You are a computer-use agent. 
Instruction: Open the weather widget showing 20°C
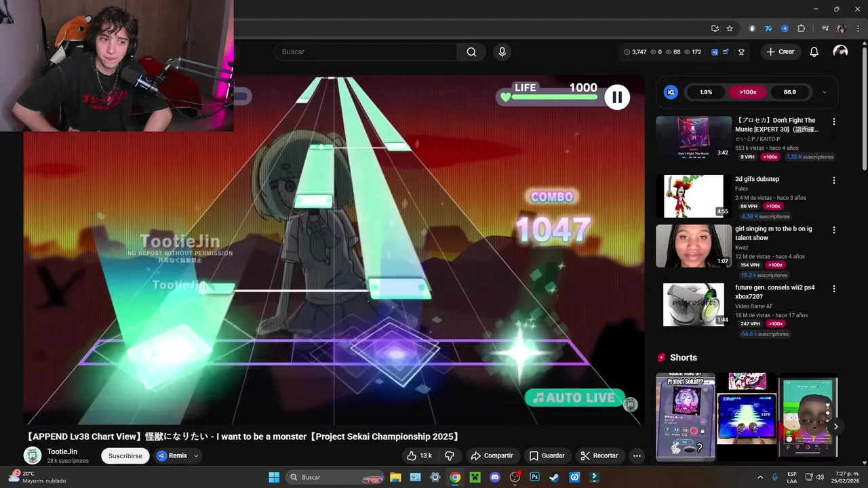(x=37, y=477)
